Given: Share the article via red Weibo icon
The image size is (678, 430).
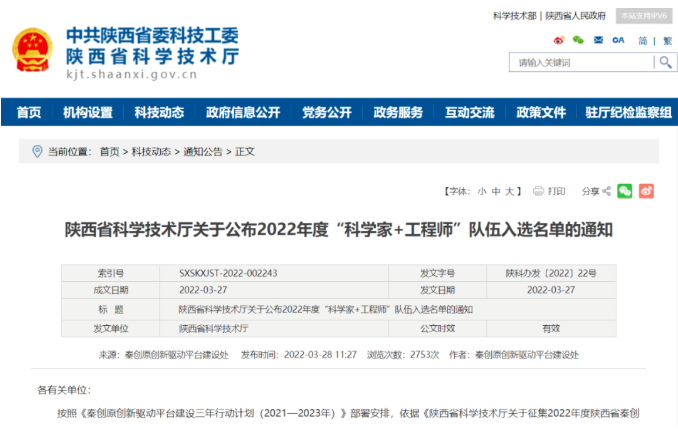Looking at the screenshot, I should point(646,191).
